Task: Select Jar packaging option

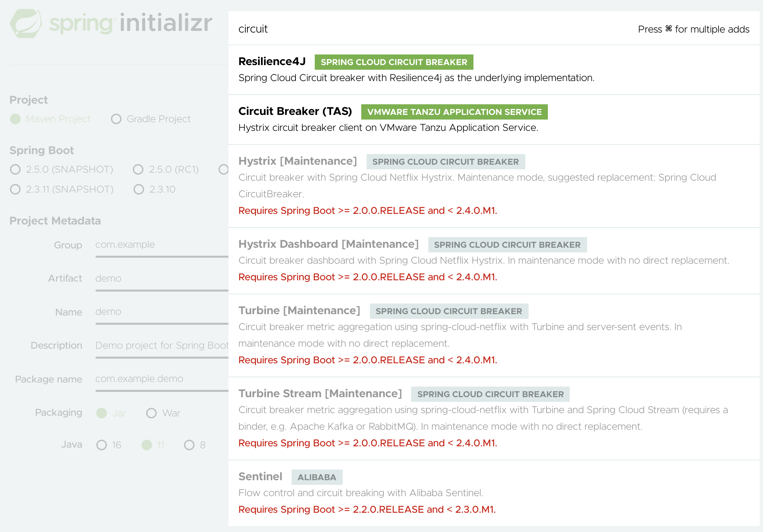Action: coord(101,413)
